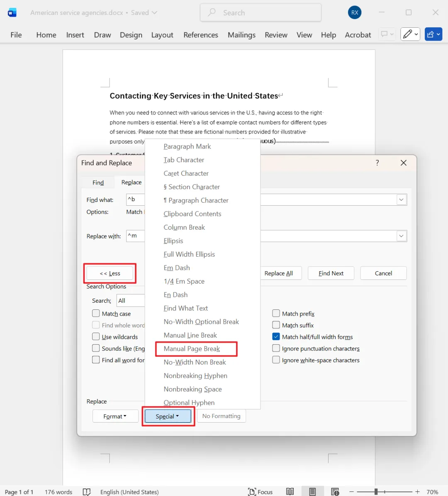Select Column Break menu entry
The height and width of the screenshot is (496, 448).
click(184, 227)
